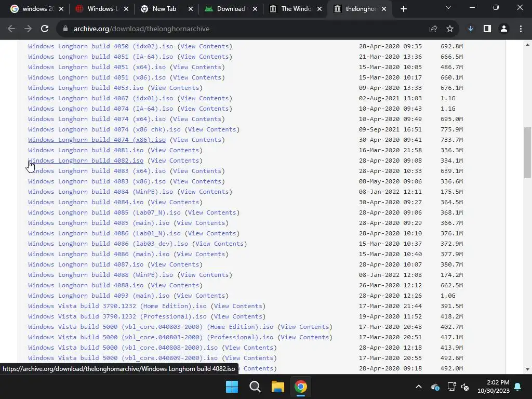Download Longhorn build 4067 (idx01).iso

tap(101, 98)
